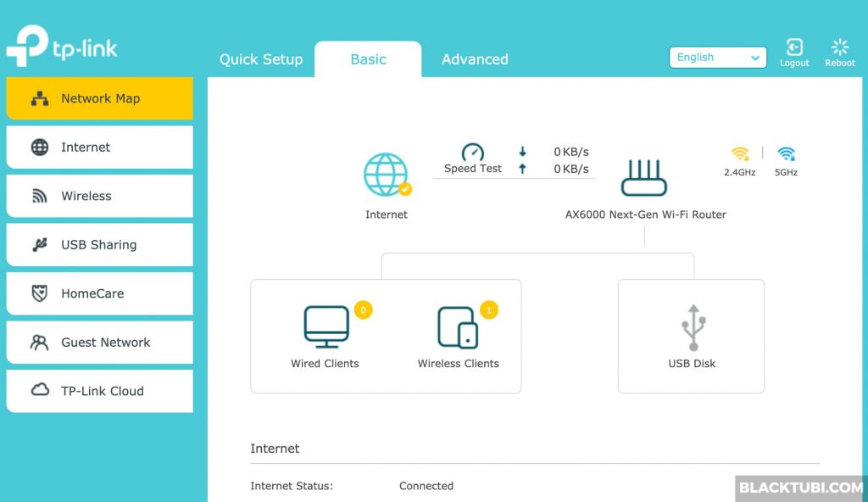Viewport: 868px width, 502px height.
Task: Open the Internet sidebar menu item
Action: 100,147
